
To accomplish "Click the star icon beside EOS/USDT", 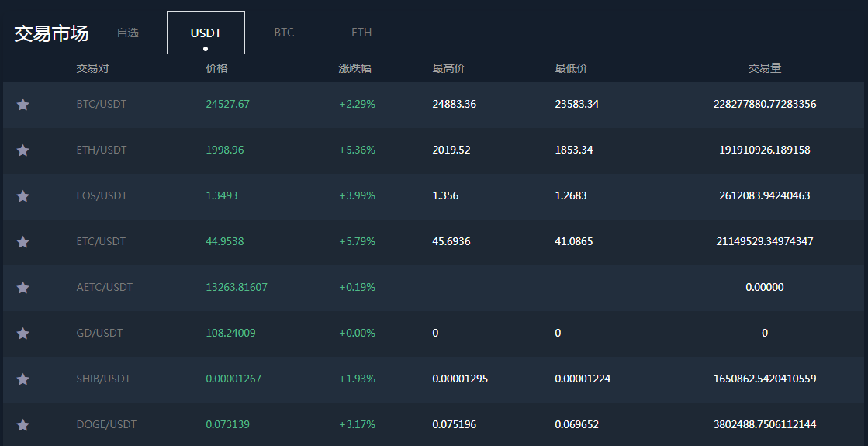I will (23, 196).
